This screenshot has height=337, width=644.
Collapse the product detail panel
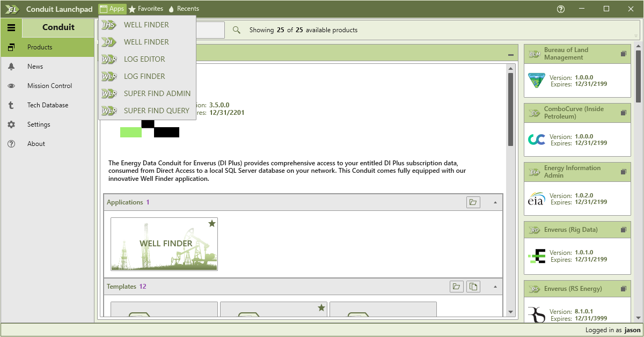511,55
